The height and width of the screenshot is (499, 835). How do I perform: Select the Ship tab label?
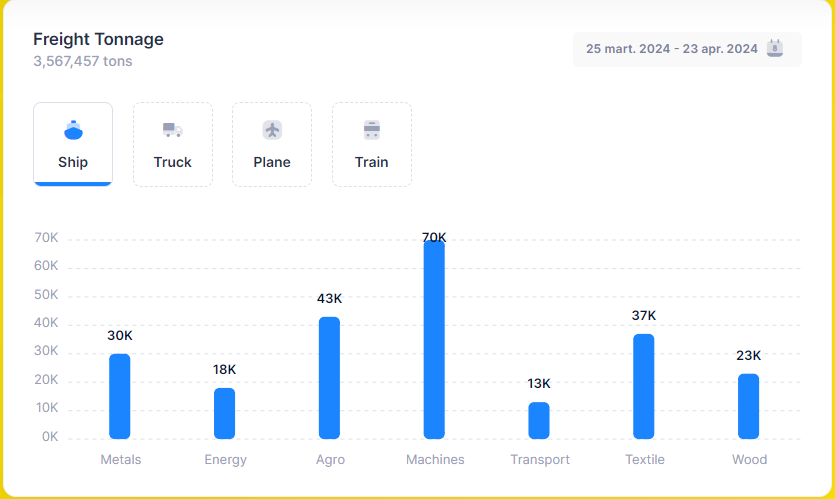point(73,162)
